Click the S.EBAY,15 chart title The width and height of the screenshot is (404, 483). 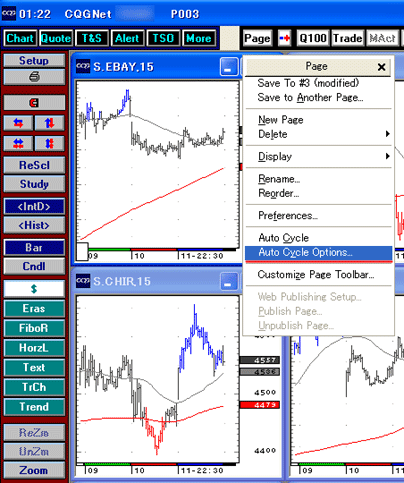[x=123, y=67]
